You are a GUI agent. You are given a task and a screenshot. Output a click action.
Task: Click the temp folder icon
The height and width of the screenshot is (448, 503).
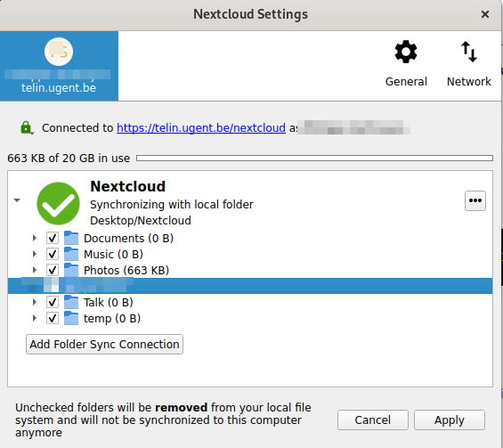pyautogui.click(x=71, y=318)
